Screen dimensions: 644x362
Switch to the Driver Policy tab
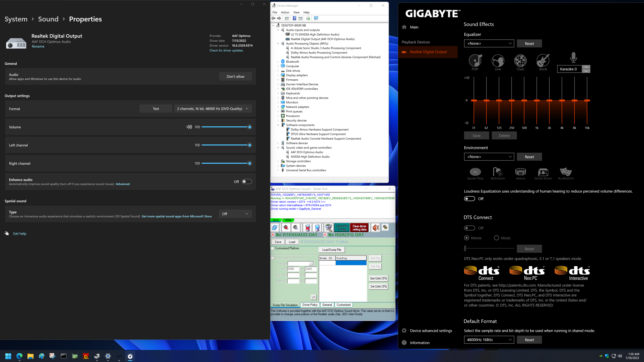310,305
